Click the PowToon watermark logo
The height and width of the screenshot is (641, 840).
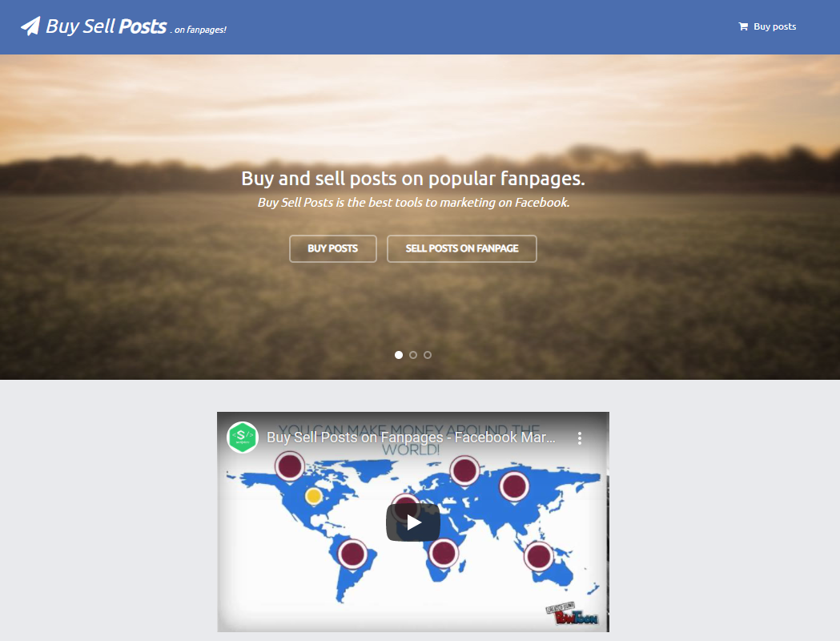coord(572,615)
